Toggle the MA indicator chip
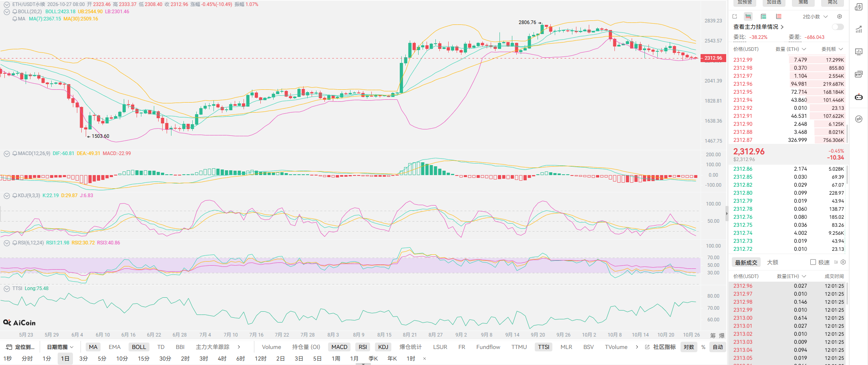 [x=93, y=347]
